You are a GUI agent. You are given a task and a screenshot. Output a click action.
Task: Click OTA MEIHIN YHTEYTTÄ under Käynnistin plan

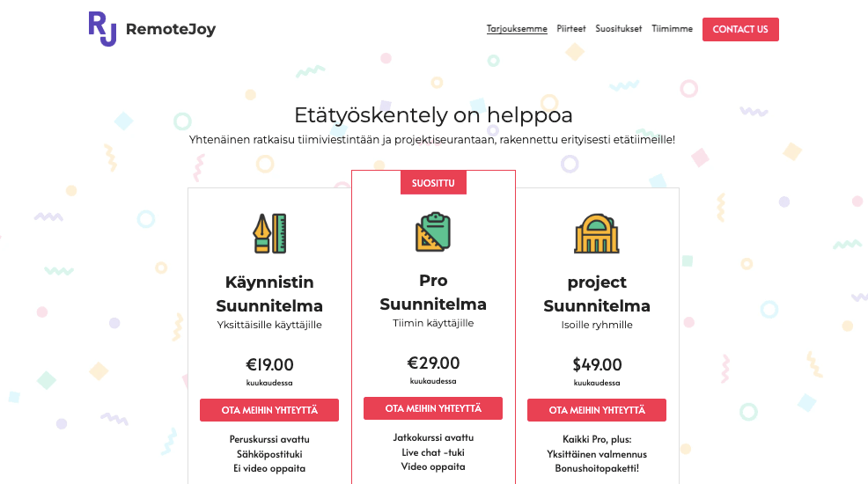[269, 410]
